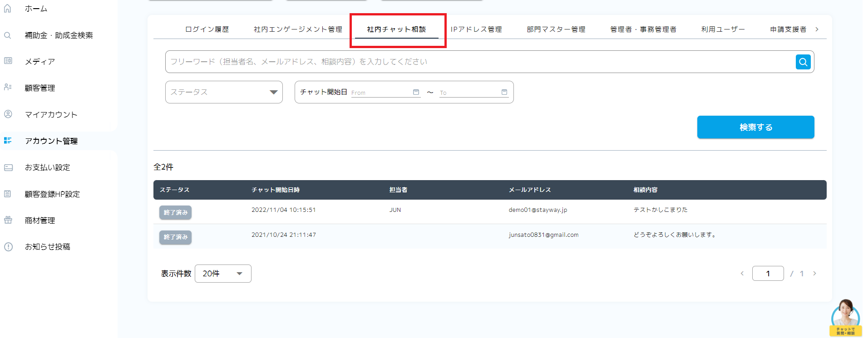Switch to the 社内エンゲージメント管理 tab

[298, 29]
